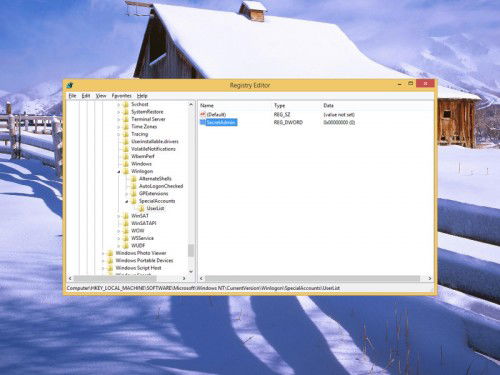500x375 pixels.
Task: Click the folder icon of Svchost key
Action: click(126, 104)
